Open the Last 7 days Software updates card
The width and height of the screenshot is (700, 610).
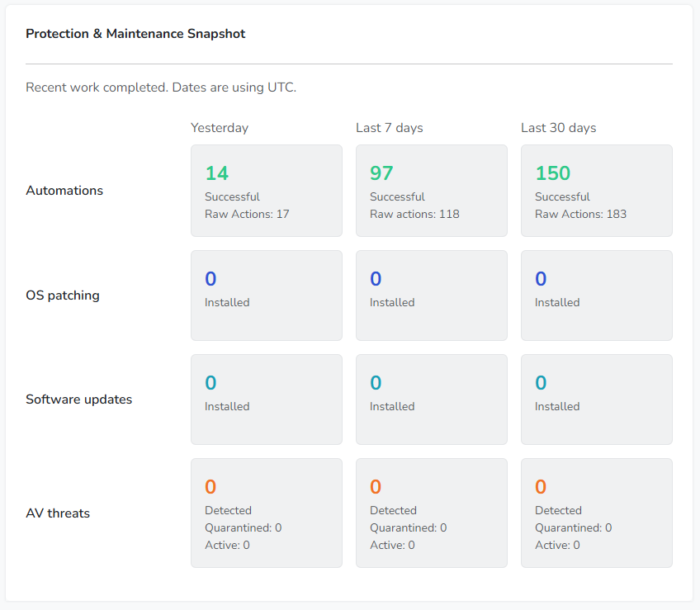tap(431, 400)
